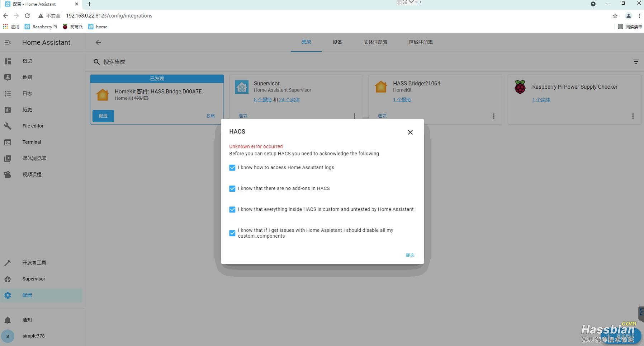
Task: Open the HASS Bridge '1 个服务' link
Action: coord(402,100)
